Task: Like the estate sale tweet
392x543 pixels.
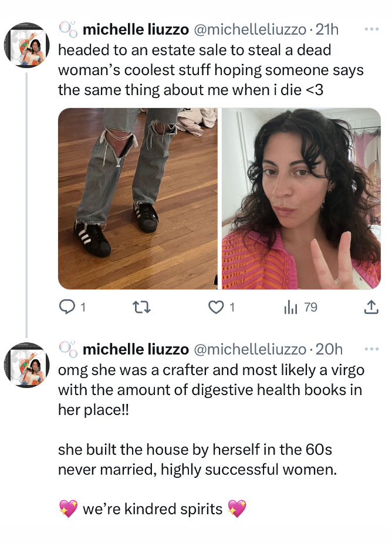Action: (217, 306)
